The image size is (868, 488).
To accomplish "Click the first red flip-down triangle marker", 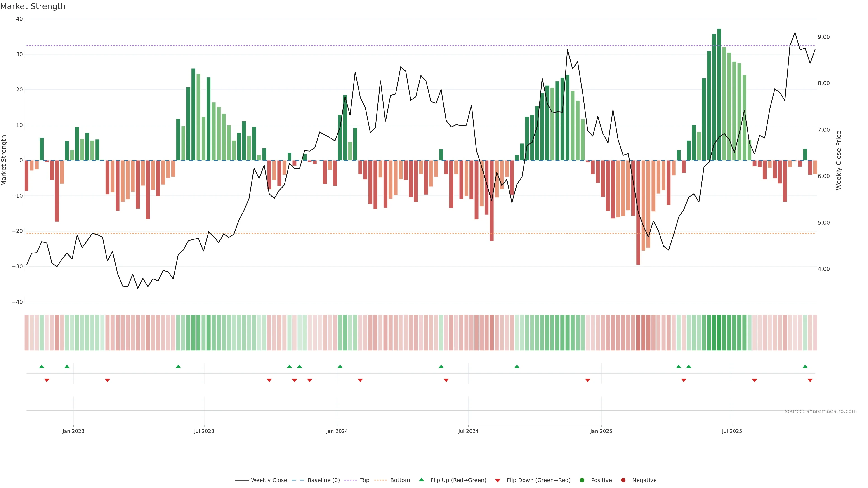I will pos(47,380).
